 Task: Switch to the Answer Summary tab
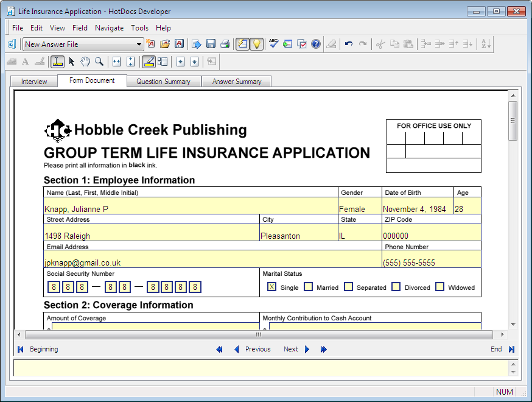pos(237,82)
